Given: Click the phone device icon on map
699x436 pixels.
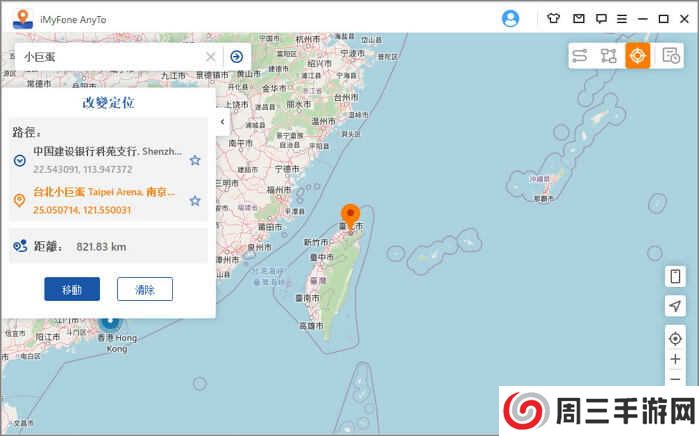Looking at the screenshot, I should [x=675, y=276].
